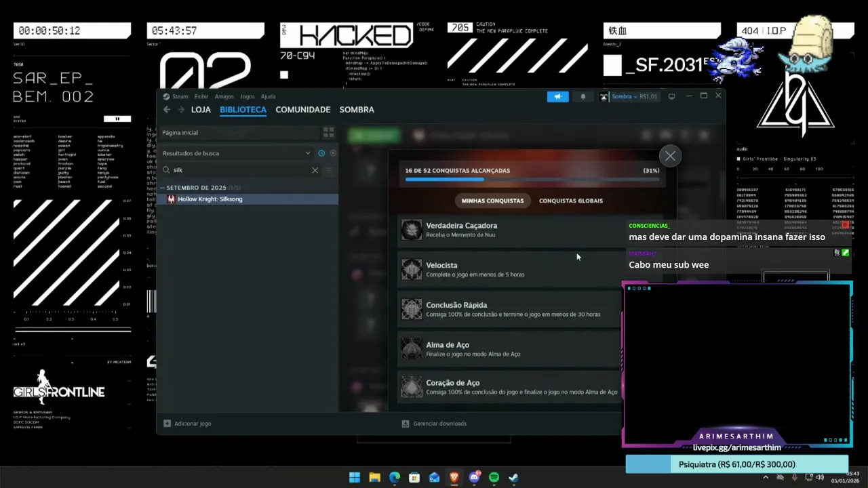
Task: Open Outlook from taskbar
Action: point(434,478)
